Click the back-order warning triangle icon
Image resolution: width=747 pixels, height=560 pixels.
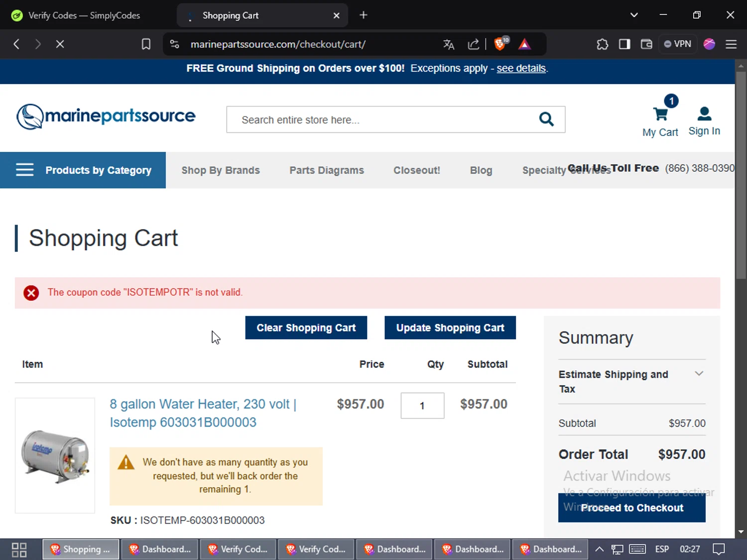pos(126,462)
